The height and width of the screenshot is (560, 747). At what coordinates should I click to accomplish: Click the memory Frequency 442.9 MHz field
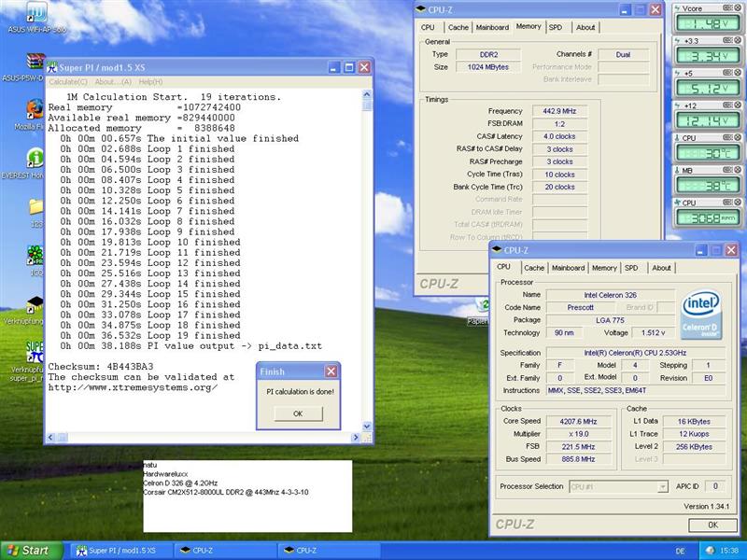point(559,111)
